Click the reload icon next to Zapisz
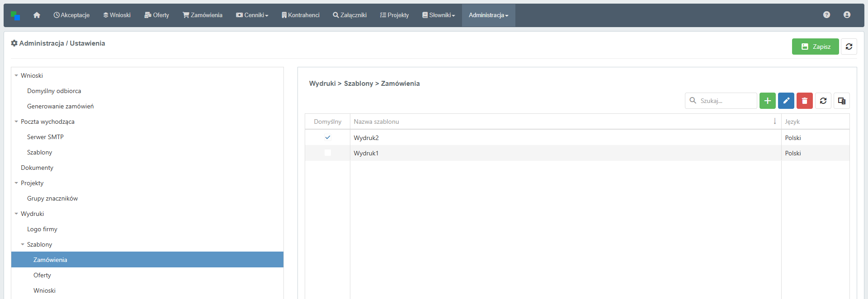 pyautogui.click(x=849, y=47)
